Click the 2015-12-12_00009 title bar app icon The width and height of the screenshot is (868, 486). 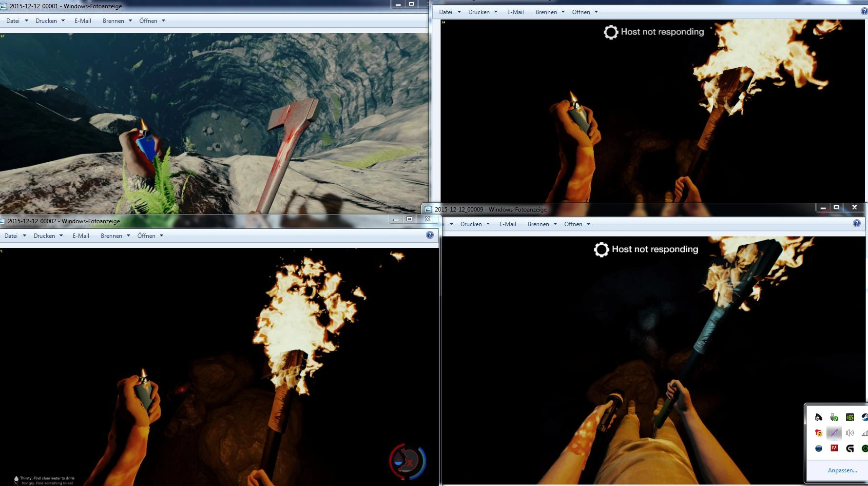pos(428,210)
